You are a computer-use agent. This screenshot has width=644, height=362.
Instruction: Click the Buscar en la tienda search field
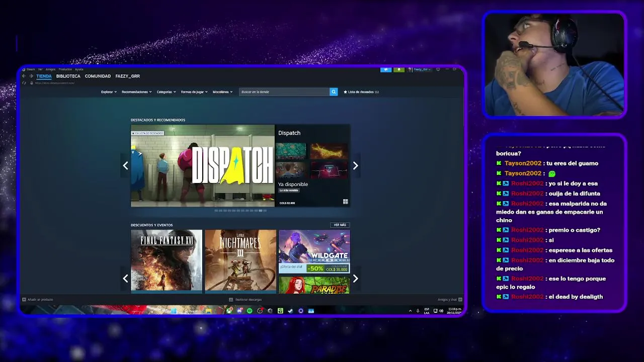coord(284,92)
